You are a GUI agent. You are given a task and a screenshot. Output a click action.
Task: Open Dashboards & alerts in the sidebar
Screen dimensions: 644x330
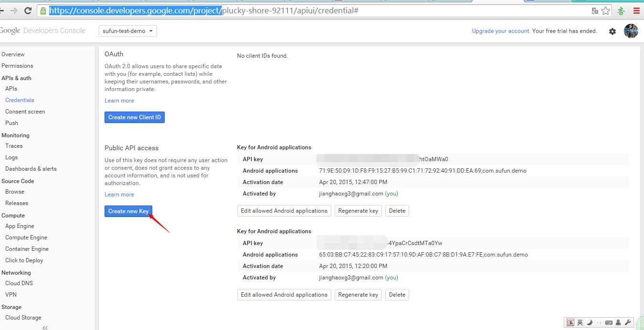[x=31, y=169]
